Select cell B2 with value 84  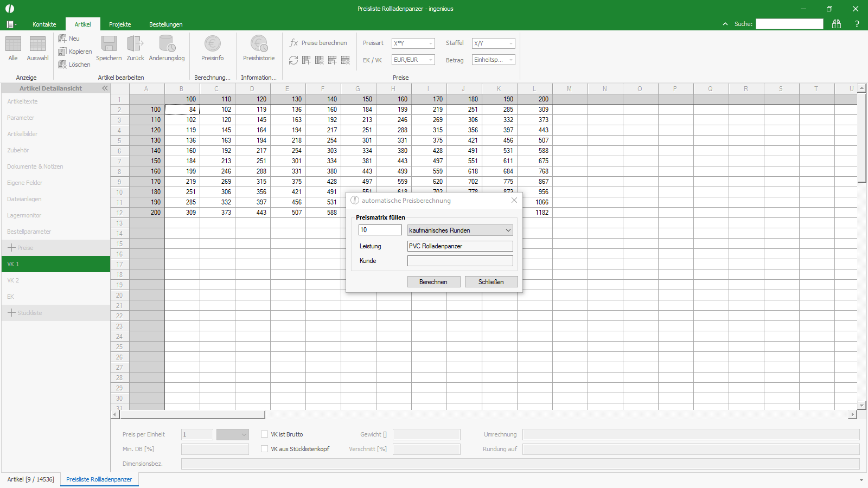pyautogui.click(x=182, y=110)
